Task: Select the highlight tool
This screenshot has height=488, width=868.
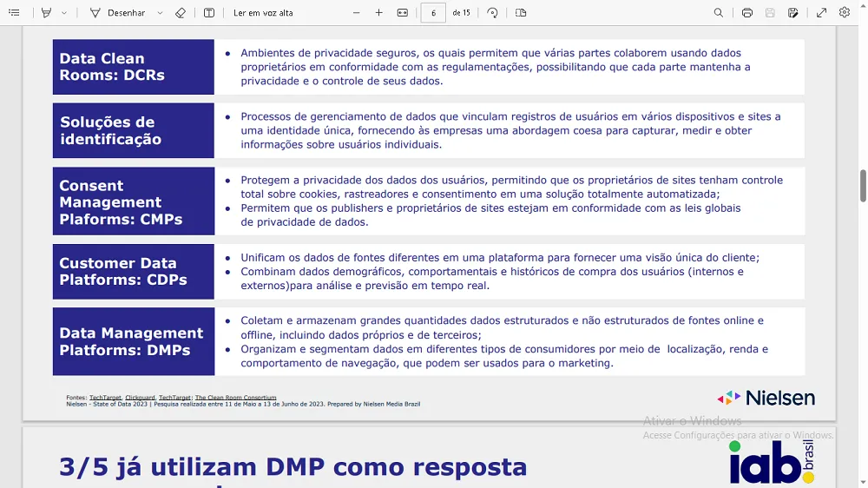Action: pyautogui.click(x=47, y=12)
